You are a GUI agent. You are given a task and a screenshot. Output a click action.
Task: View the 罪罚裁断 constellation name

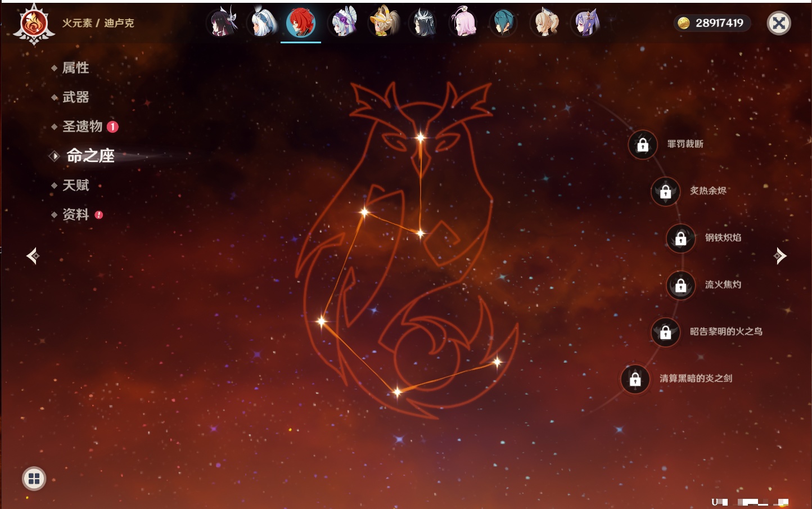click(x=685, y=144)
